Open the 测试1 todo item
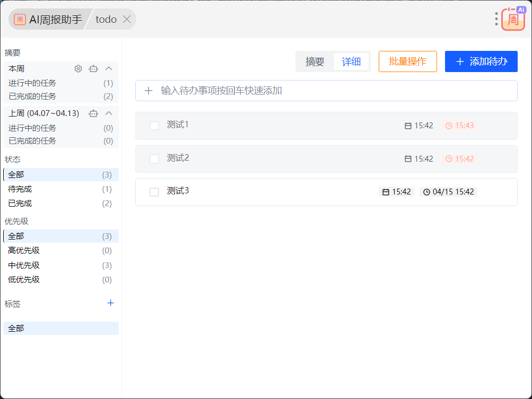 pyautogui.click(x=326, y=126)
